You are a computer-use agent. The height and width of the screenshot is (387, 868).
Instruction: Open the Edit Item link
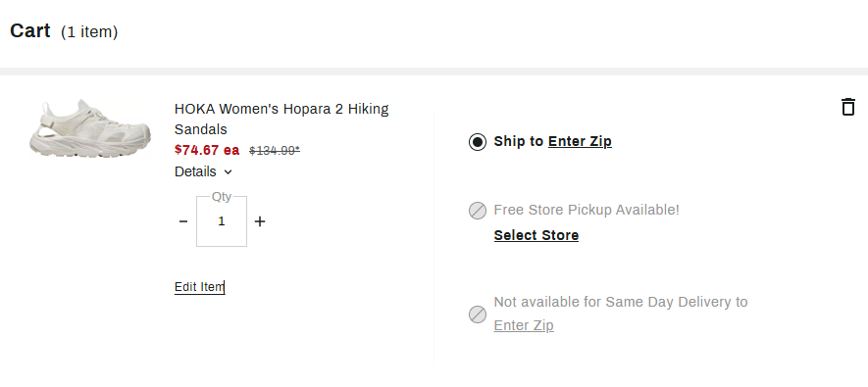tap(200, 287)
